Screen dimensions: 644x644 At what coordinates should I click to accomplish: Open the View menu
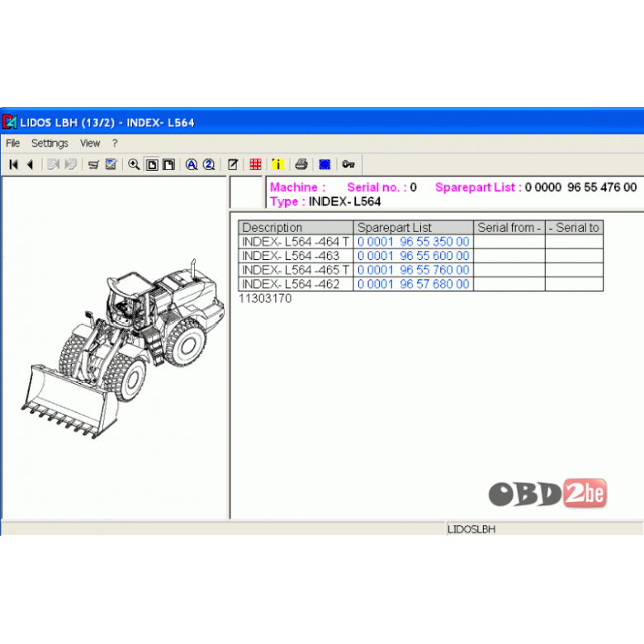90,144
